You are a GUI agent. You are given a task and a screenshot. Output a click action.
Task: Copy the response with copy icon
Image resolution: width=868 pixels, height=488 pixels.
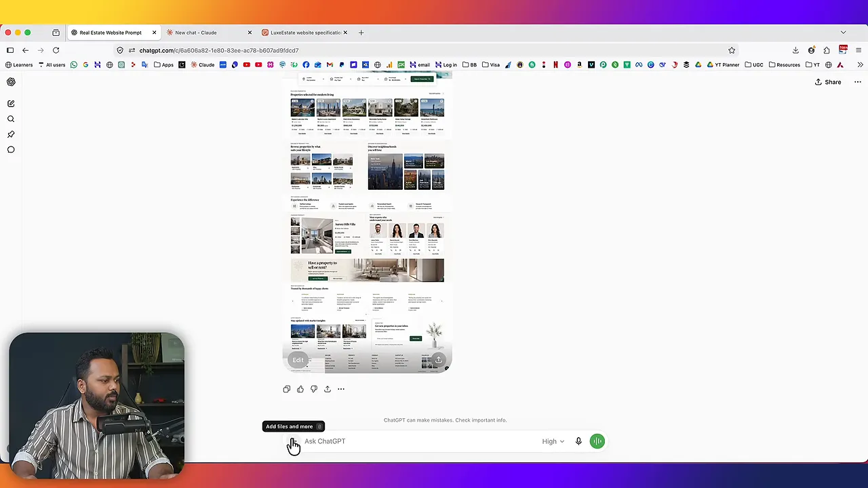tap(287, 389)
